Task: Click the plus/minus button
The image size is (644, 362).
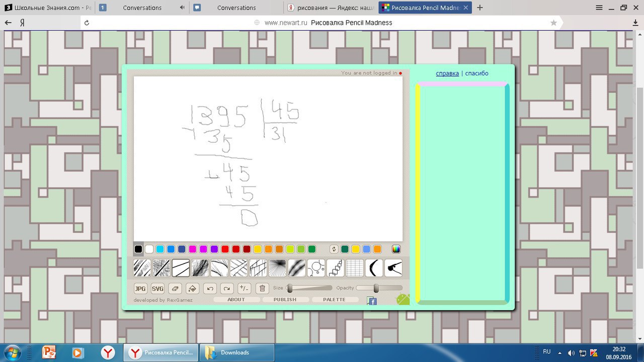Action: (245, 289)
